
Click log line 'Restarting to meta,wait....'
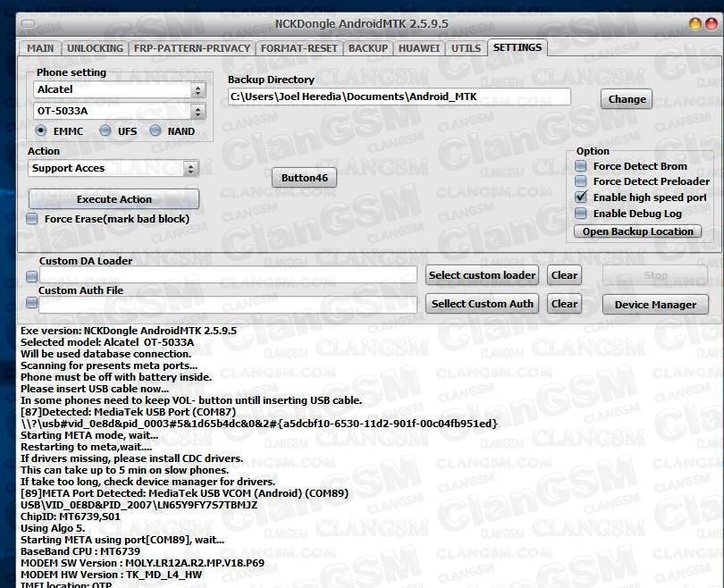pyautogui.click(x=87, y=447)
